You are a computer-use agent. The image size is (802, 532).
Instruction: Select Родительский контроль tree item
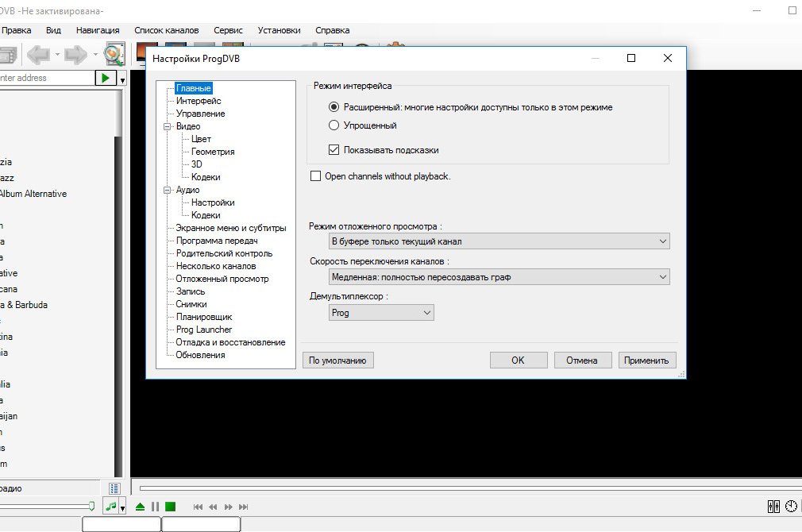[224, 253]
